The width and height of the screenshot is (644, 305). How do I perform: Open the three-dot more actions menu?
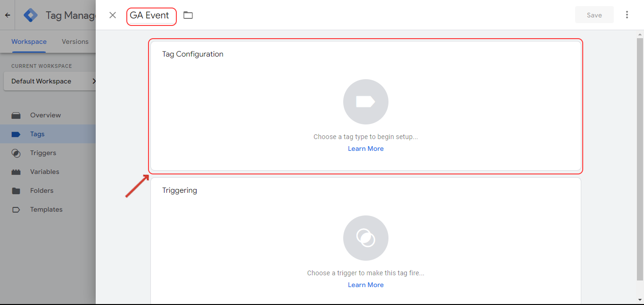click(627, 15)
